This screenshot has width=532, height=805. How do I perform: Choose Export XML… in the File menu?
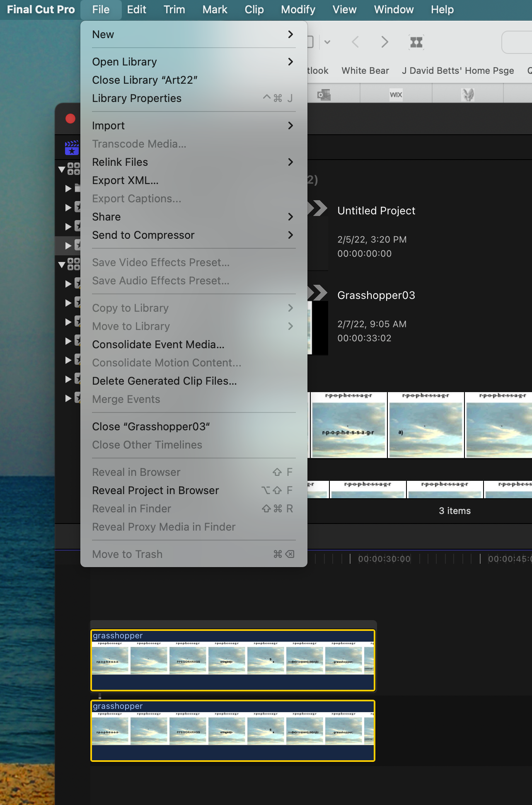click(193, 180)
